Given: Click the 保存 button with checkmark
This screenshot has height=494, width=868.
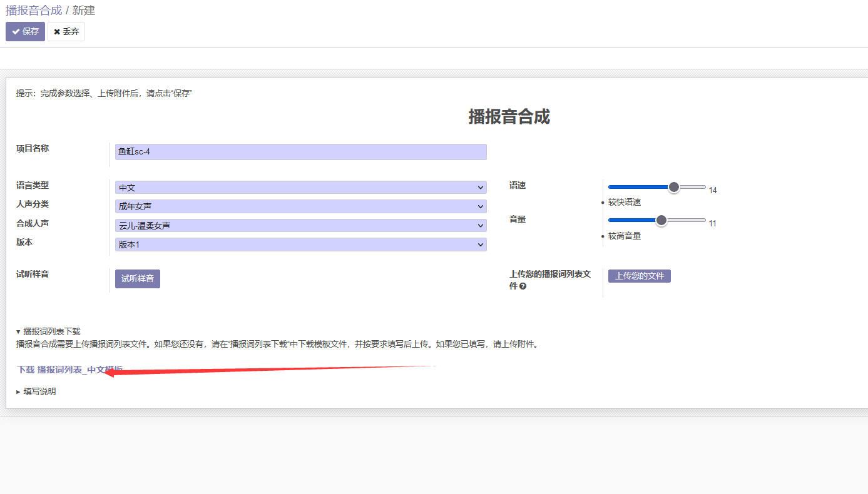Looking at the screenshot, I should pyautogui.click(x=25, y=31).
